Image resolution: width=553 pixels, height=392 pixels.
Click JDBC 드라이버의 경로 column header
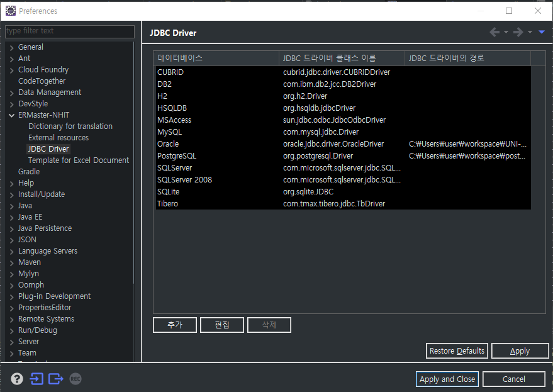pyautogui.click(x=467, y=58)
